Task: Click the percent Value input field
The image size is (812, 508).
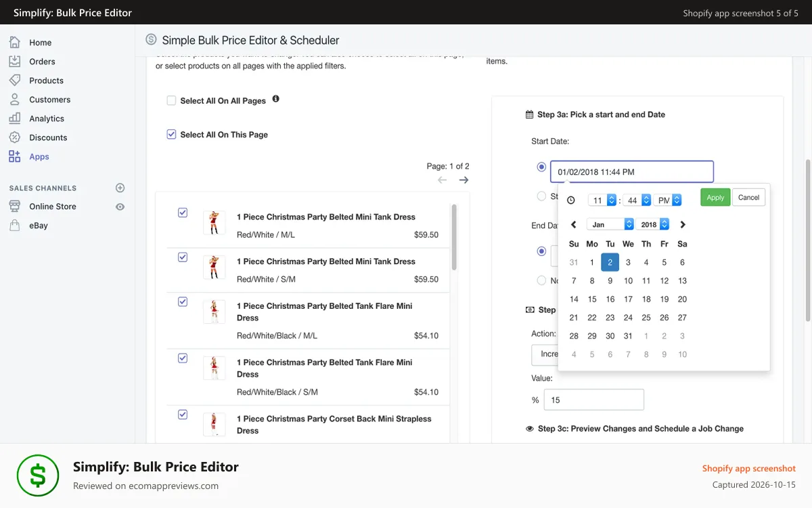Action: 594,400
